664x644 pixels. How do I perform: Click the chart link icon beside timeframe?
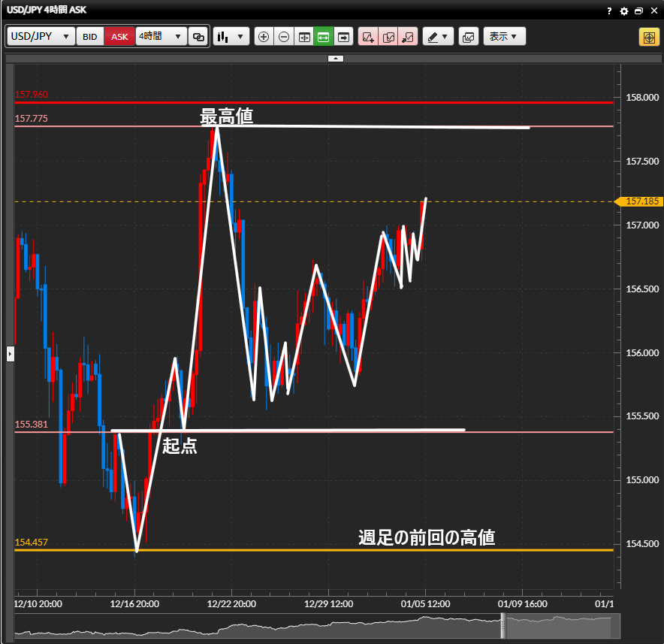coord(198,36)
